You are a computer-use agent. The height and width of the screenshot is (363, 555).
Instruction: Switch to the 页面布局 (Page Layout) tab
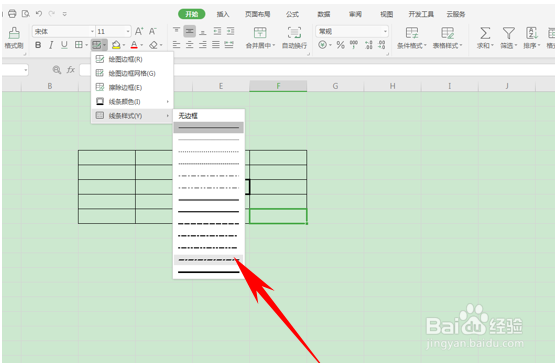tap(257, 14)
